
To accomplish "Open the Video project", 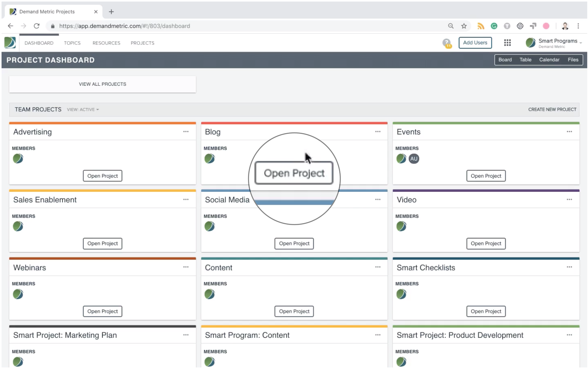I will point(486,244).
